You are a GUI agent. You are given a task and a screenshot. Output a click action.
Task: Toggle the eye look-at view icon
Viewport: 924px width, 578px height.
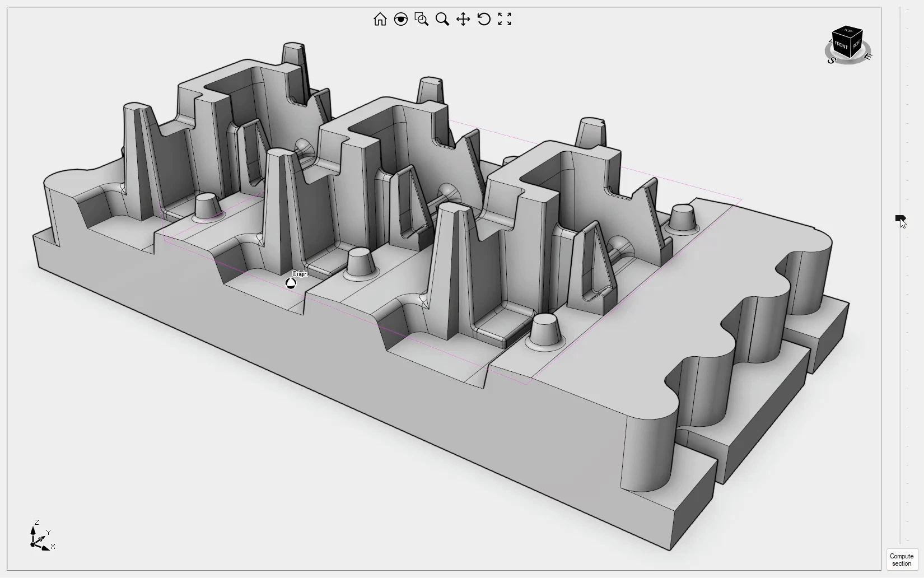pyautogui.click(x=401, y=19)
